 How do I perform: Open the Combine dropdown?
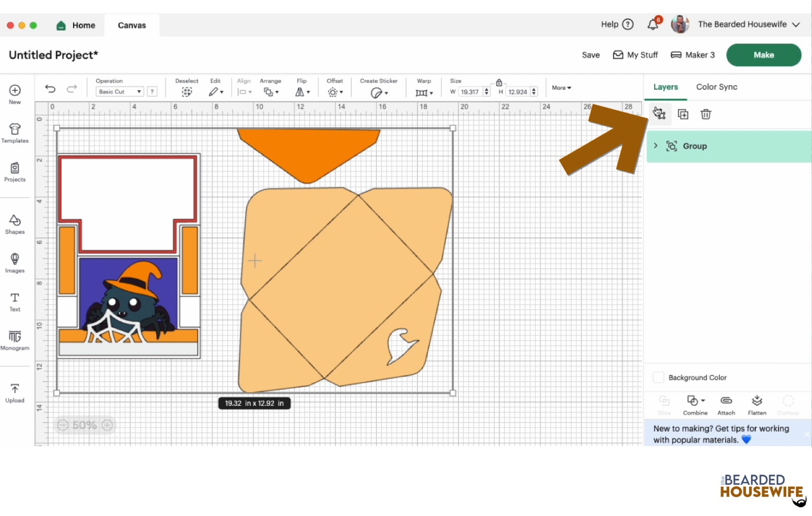tap(695, 404)
